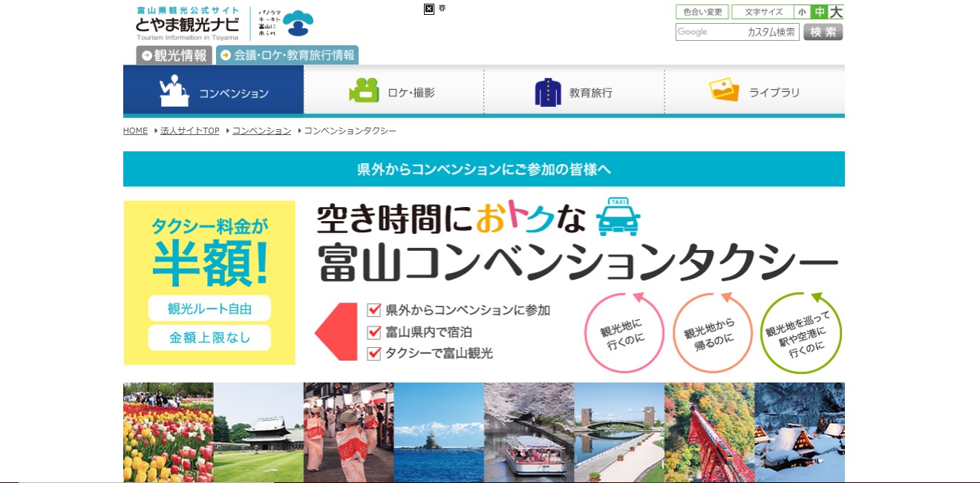Open the 会議・ロケ・教育旅行情報 tab
The height and width of the screenshot is (483, 980).
click(x=287, y=55)
